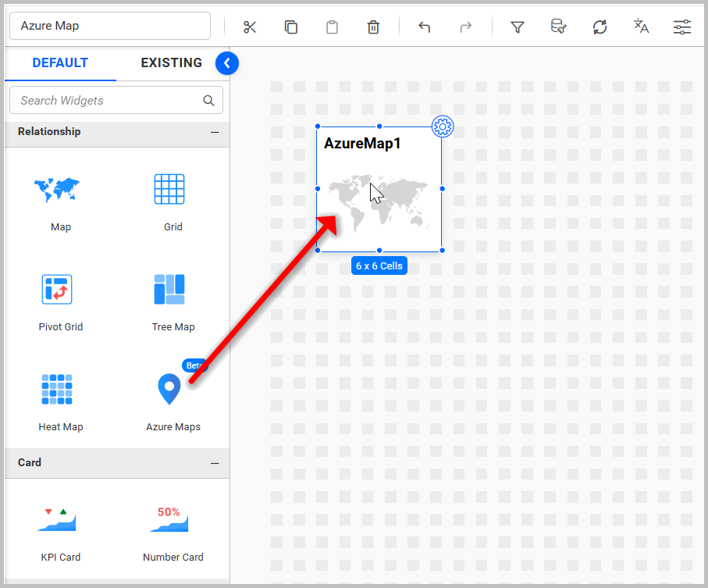Open the filter overview icon
The width and height of the screenshot is (708, 588).
pyautogui.click(x=517, y=27)
